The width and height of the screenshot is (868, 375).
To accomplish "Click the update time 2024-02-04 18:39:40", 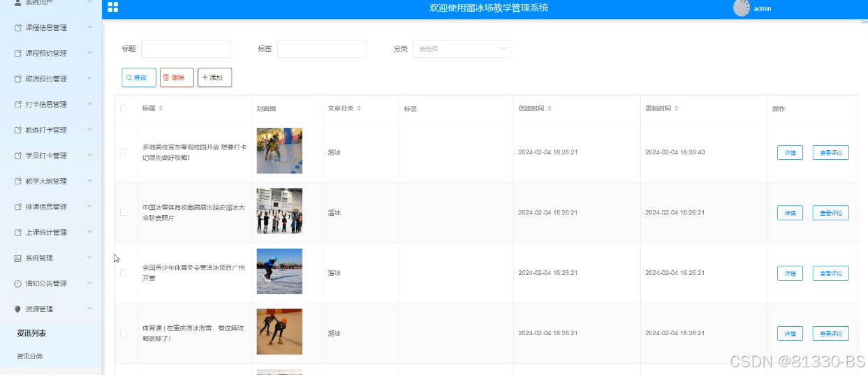I will [675, 152].
